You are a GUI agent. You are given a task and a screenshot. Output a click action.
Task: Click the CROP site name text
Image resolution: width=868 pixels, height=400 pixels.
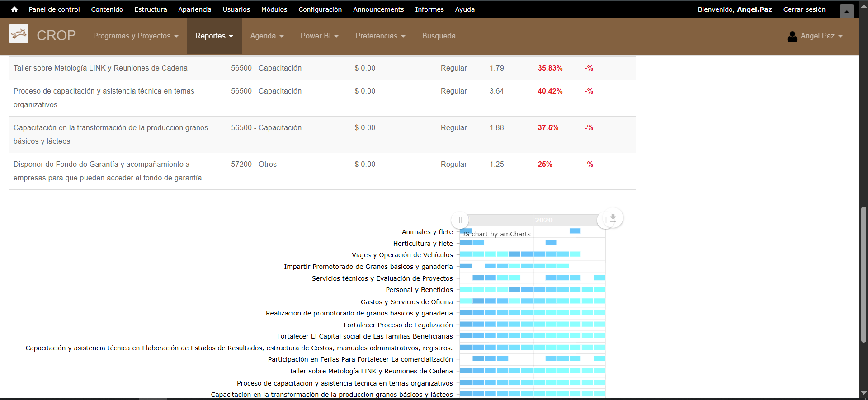tap(56, 36)
